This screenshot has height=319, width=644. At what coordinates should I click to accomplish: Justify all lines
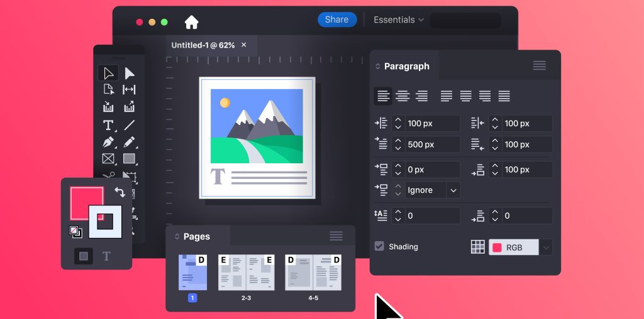(x=504, y=96)
